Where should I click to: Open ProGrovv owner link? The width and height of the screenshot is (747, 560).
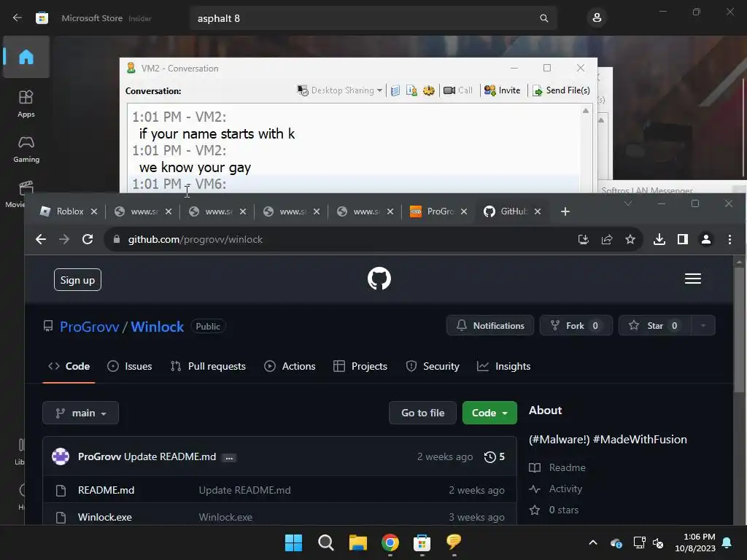[90, 327]
